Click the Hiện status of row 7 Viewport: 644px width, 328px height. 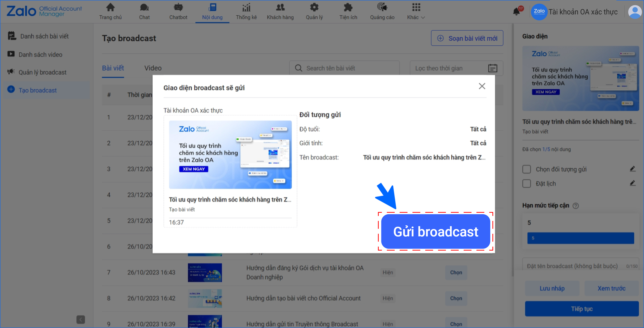[x=388, y=272]
